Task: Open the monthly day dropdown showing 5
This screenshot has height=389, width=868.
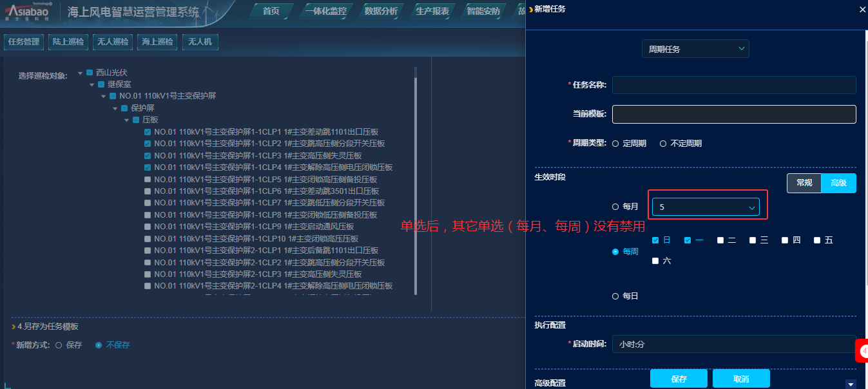Action: (x=706, y=207)
